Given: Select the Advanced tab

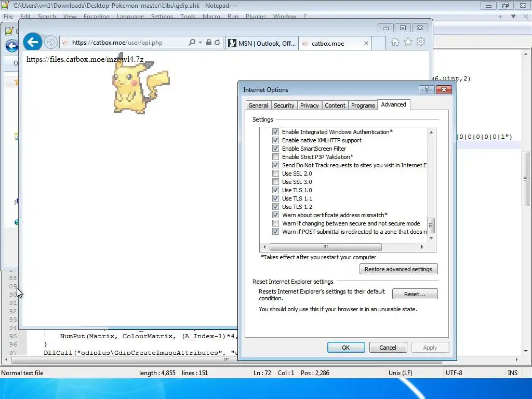Looking at the screenshot, I should 393,104.
